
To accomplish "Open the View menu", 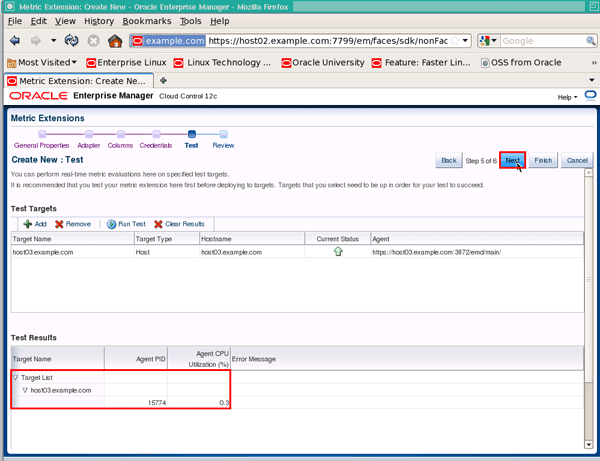I will [65, 21].
